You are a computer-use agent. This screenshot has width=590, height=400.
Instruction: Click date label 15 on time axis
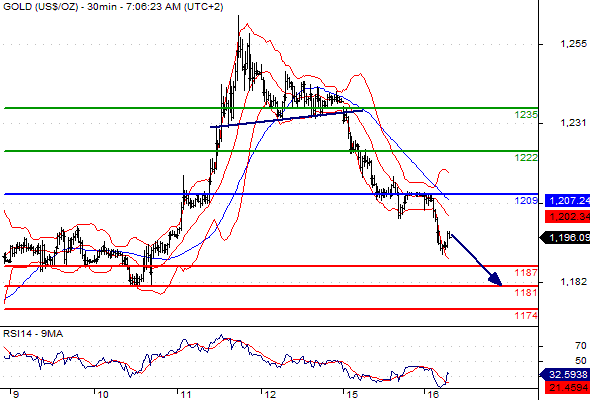(x=352, y=395)
